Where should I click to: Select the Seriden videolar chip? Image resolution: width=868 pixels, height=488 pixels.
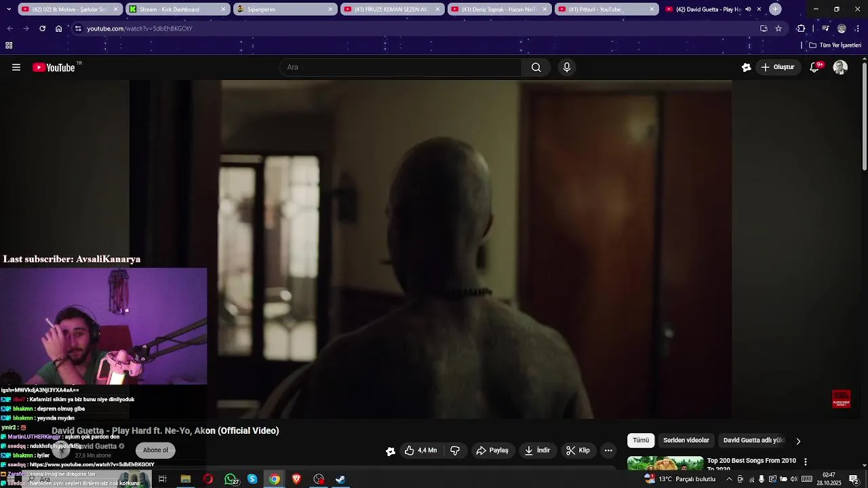[x=686, y=441]
